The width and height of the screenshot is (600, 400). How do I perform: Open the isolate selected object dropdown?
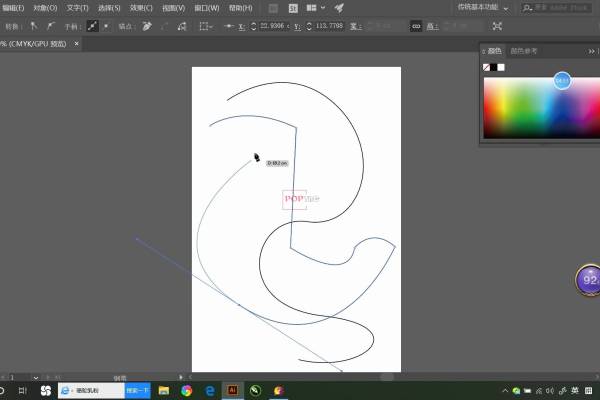(x=206, y=26)
